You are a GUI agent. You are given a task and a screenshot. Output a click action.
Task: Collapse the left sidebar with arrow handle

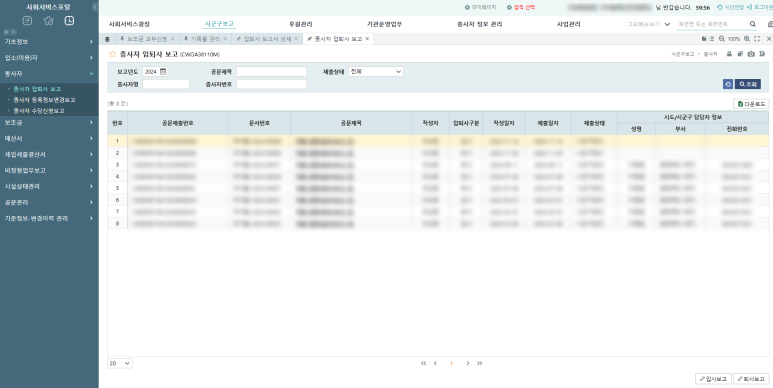click(95, 7)
